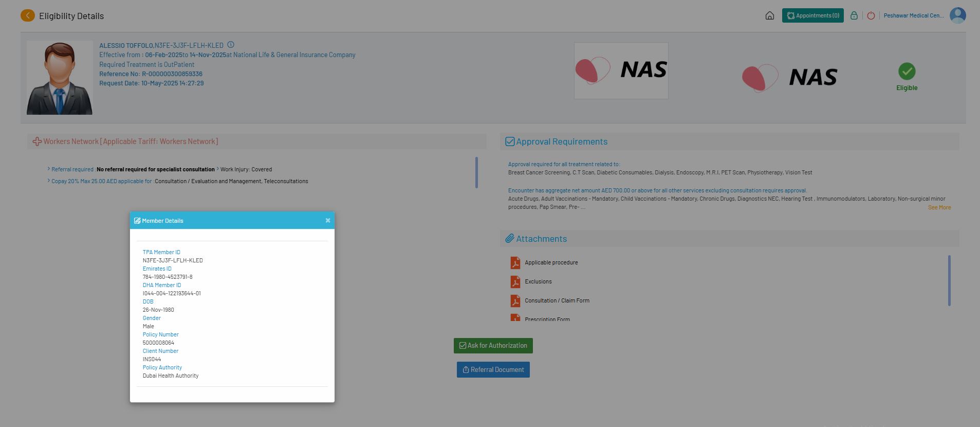Click the Attachments list scrollbar
This screenshot has height=427, width=980.
(x=949, y=280)
